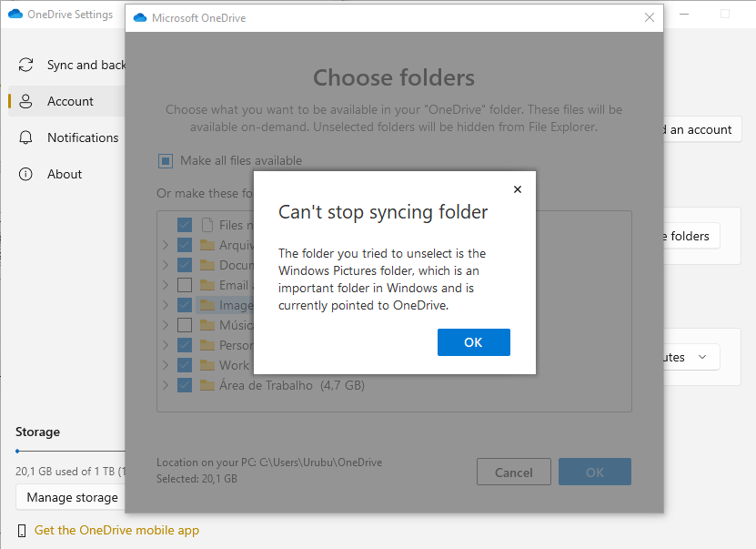The width and height of the screenshot is (756, 549).
Task: Expand the Email folder tree row
Action: [166, 285]
